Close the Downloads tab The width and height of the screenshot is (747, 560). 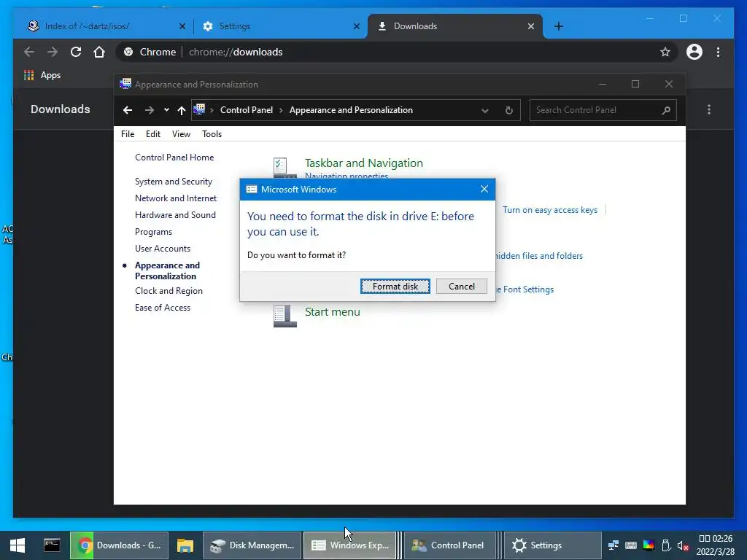pyautogui.click(x=531, y=26)
